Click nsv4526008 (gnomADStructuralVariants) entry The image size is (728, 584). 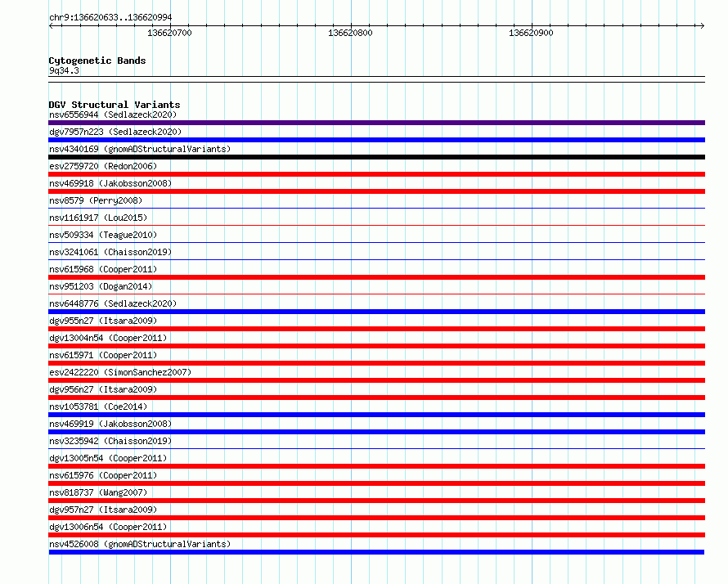(x=140, y=544)
